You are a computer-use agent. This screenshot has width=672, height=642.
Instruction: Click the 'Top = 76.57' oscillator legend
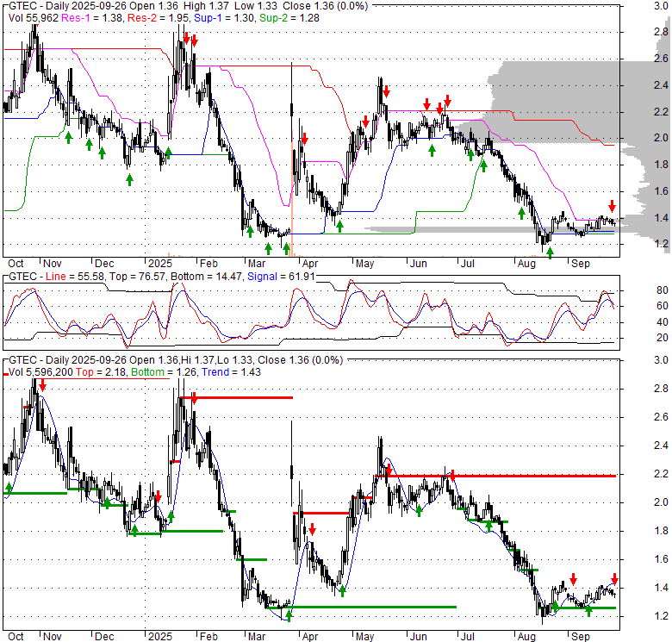point(138,277)
